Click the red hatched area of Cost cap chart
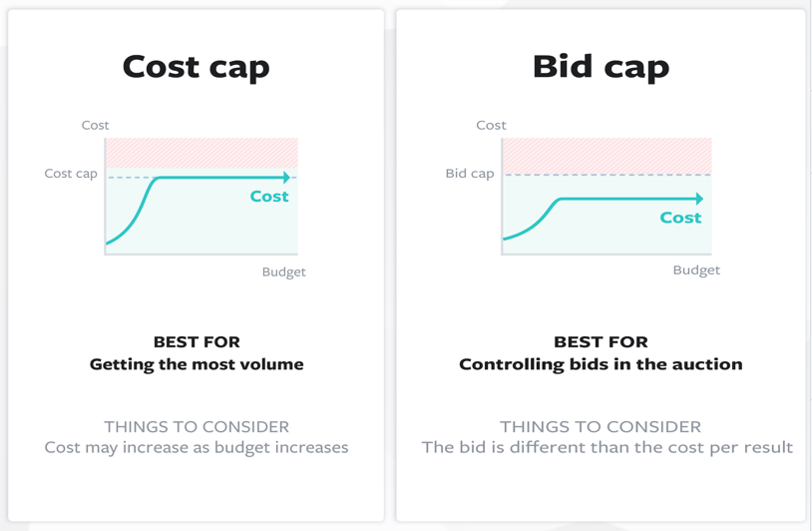Viewport: 812px width, 531px height. pos(202,153)
